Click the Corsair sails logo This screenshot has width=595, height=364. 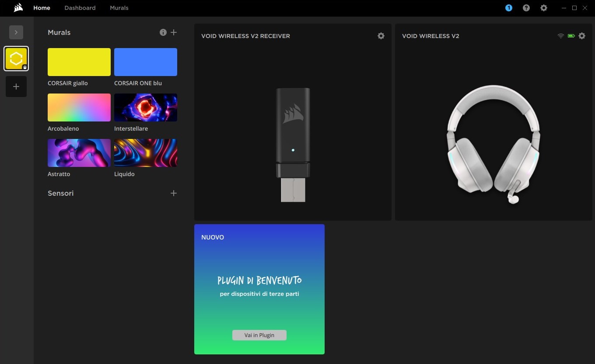coord(18,8)
